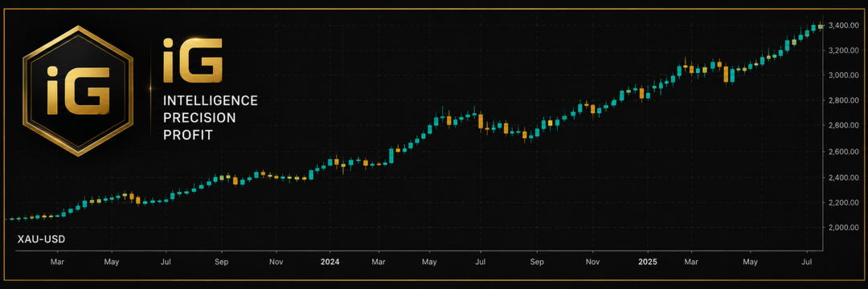Click the 3,400.00 price axis label
Viewport: 868px width, 289px height.
844,26
